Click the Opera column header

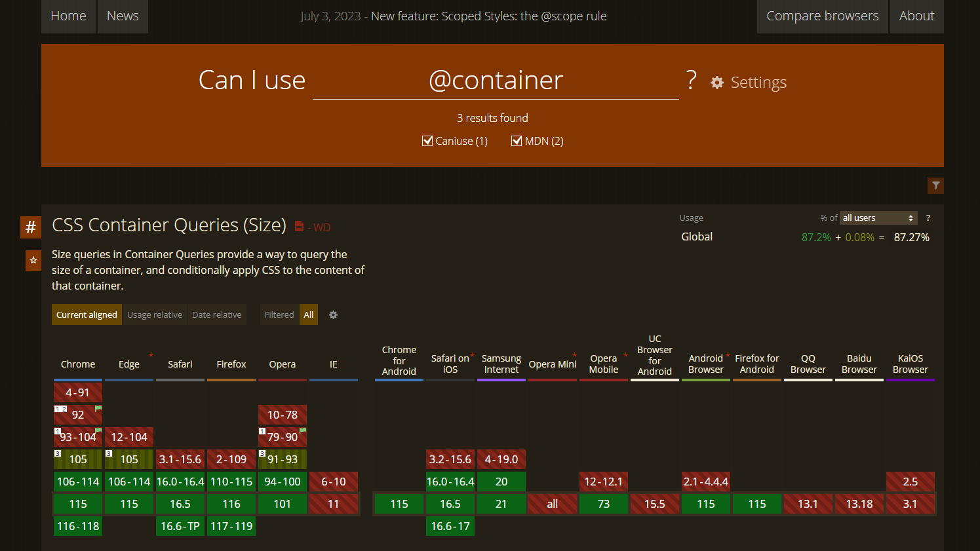(283, 364)
